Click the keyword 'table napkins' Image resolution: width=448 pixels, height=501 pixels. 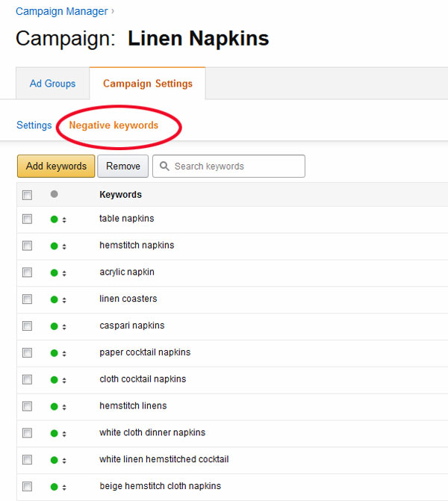click(x=127, y=219)
